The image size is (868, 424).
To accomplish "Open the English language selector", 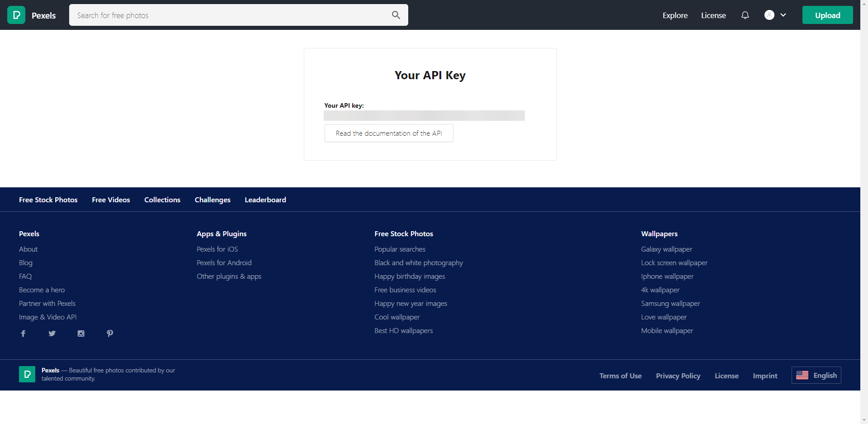I will pyautogui.click(x=816, y=375).
